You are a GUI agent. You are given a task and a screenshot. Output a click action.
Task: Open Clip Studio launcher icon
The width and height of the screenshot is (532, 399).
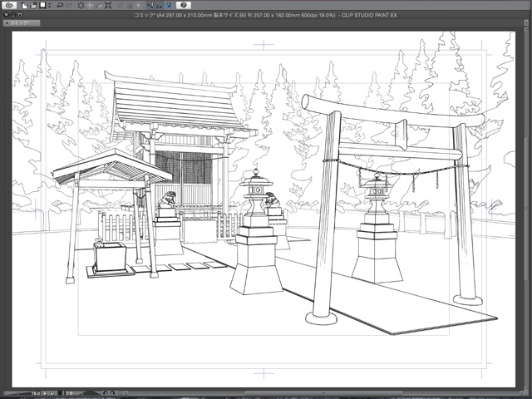pyautogui.click(x=9, y=5)
